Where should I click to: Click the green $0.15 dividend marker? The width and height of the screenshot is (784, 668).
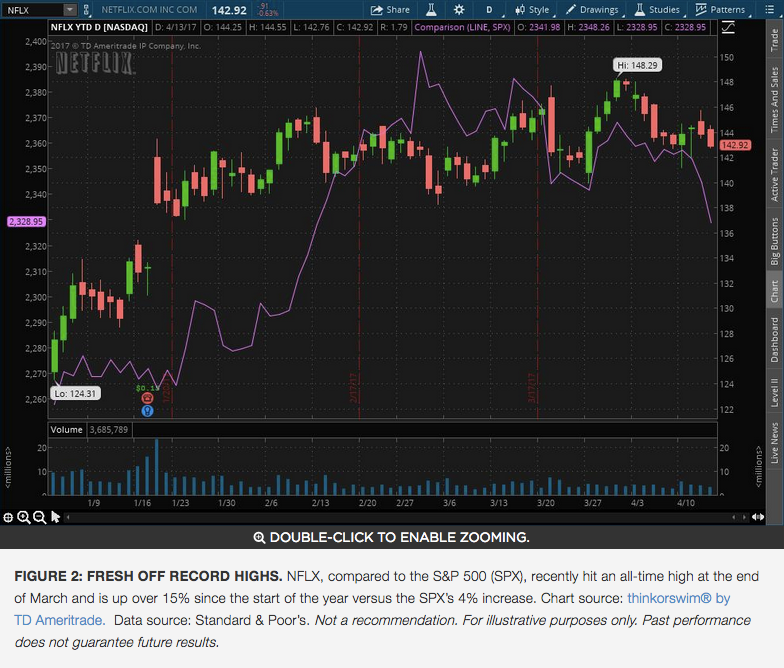pyautogui.click(x=146, y=388)
